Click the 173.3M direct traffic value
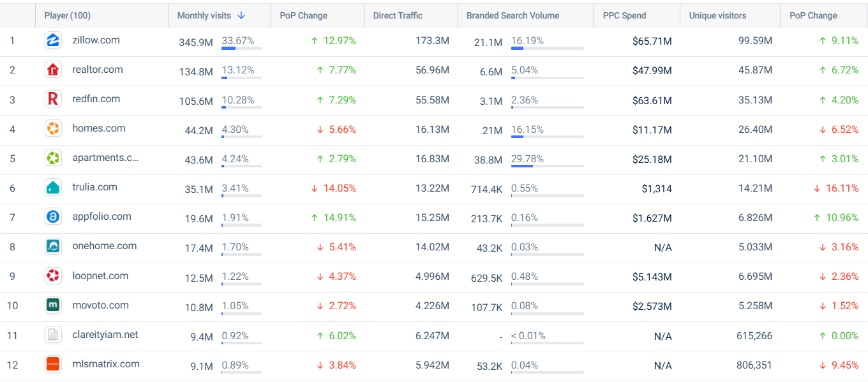Screen dimensions: 868x382 432,42
